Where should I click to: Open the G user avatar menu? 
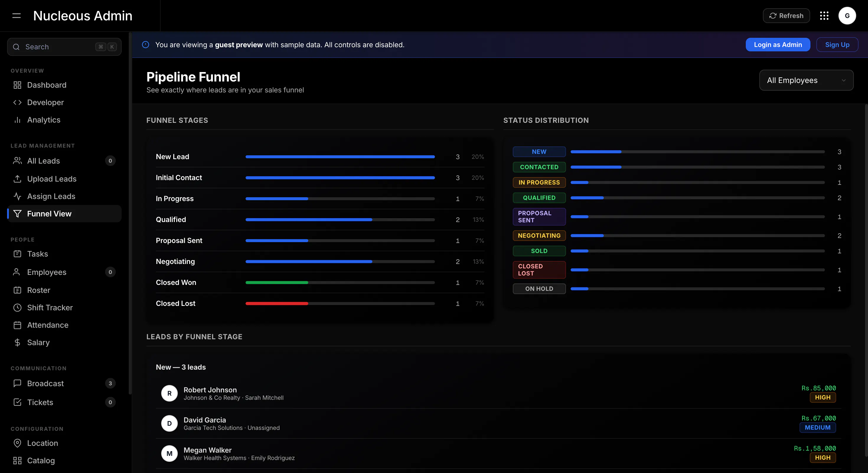tap(847, 16)
